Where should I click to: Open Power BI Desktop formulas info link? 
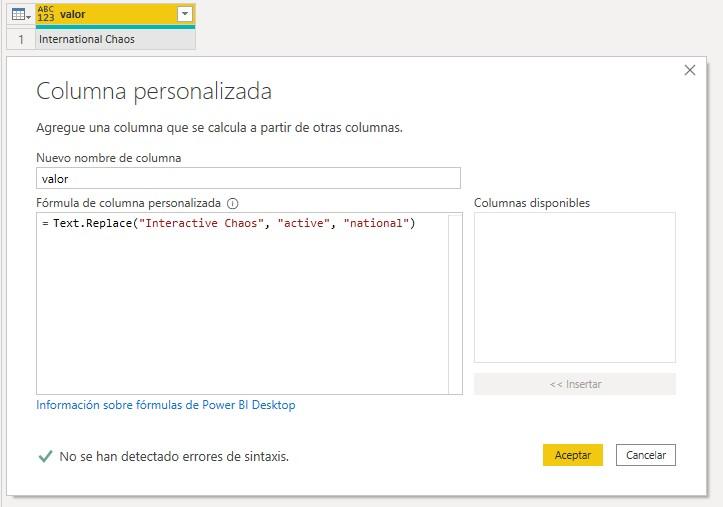166,405
